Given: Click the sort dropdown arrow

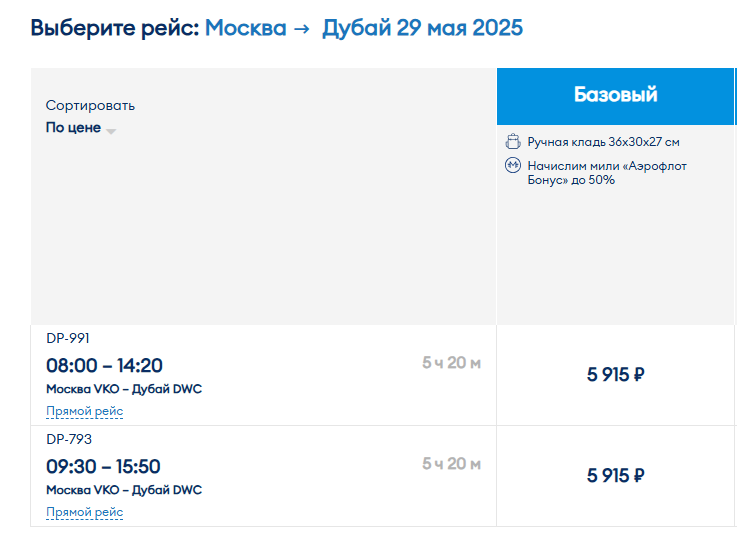Looking at the screenshot, I should point(111,131).
